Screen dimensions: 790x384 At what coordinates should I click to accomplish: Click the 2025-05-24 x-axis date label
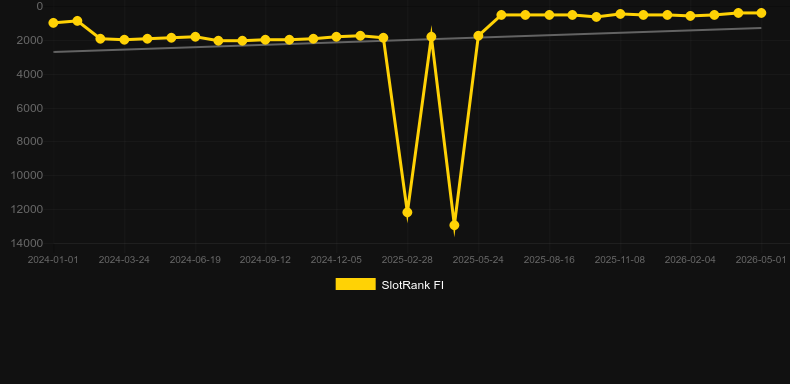coord(478,260)
